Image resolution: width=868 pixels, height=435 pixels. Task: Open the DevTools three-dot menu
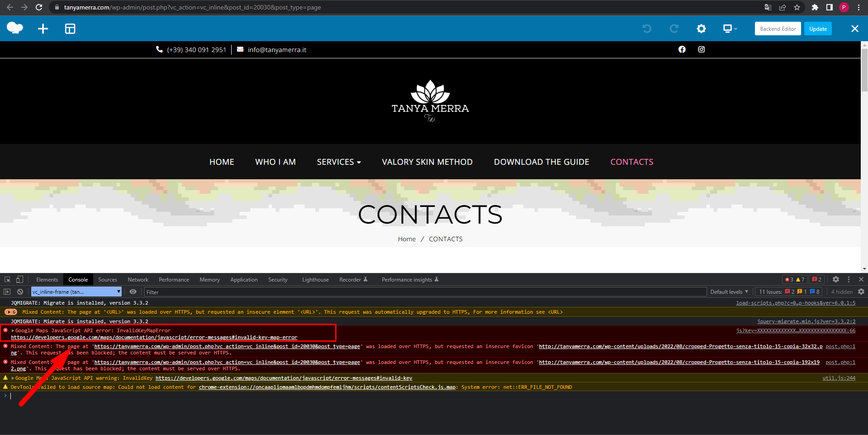coord(849,280)
